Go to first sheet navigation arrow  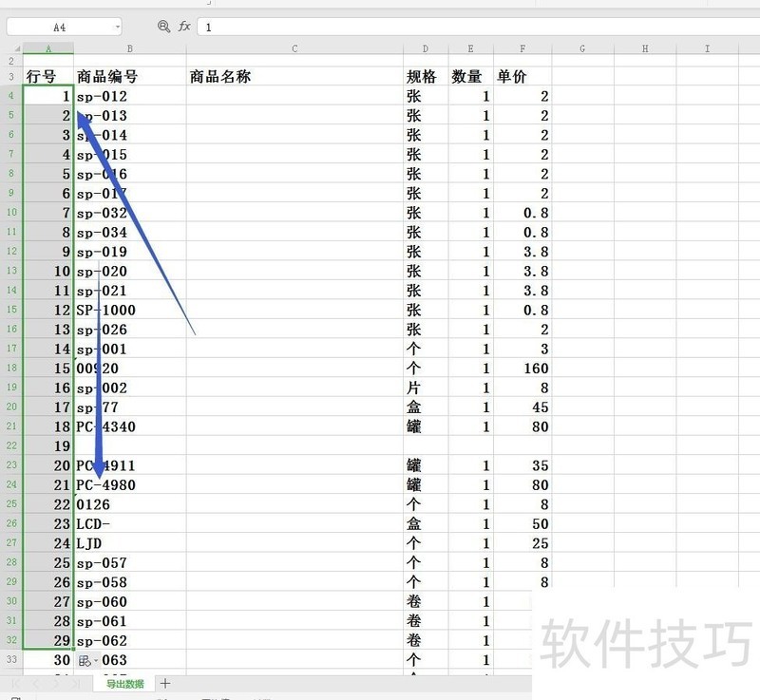pos(16,684)
